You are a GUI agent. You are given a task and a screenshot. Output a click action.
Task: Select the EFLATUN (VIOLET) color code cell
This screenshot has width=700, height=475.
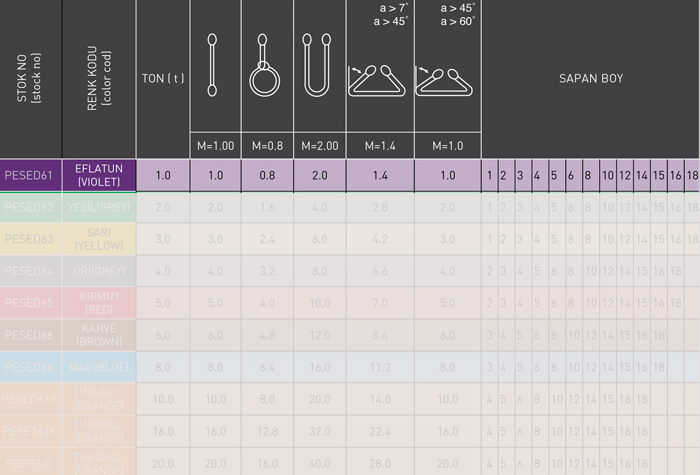tap(99, 175)
